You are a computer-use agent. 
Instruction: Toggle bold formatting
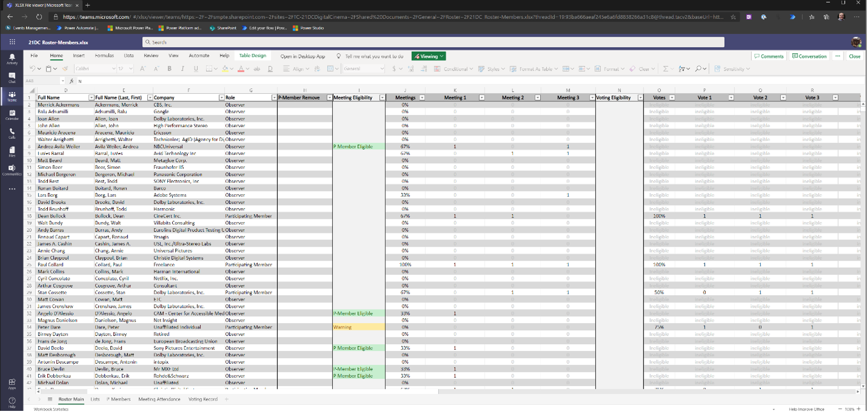pyautogui.click(x=169, y=69)
